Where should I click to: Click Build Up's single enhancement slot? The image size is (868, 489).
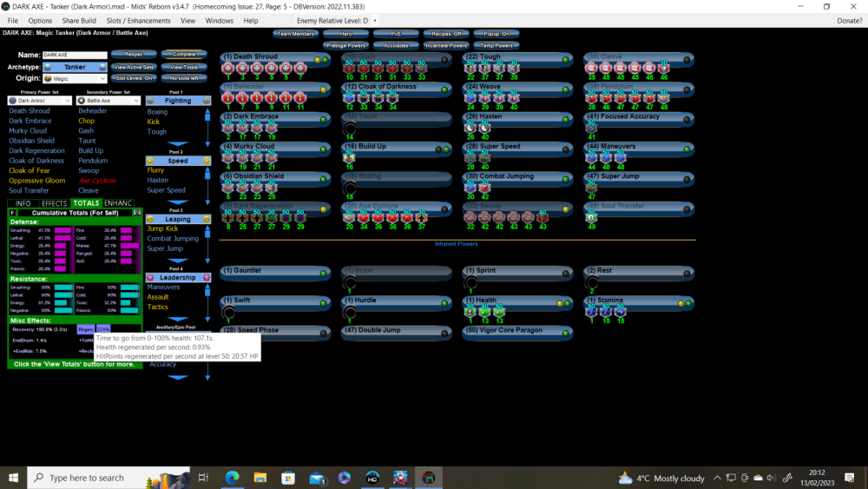(349, 158)
